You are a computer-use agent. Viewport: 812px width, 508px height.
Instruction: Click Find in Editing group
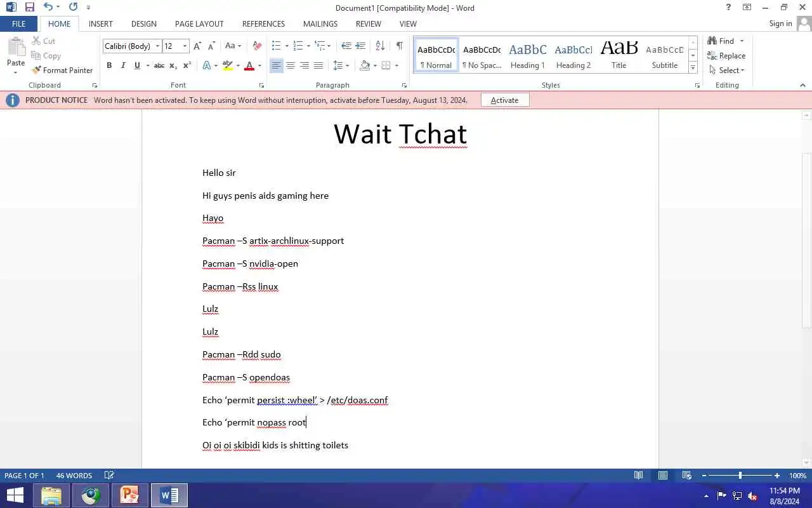(x=726, y=41)
